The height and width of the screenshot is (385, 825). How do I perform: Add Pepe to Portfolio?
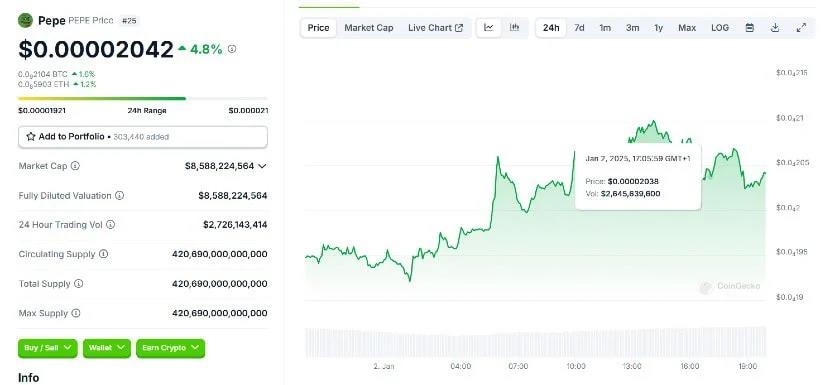(x=143, y=137)
